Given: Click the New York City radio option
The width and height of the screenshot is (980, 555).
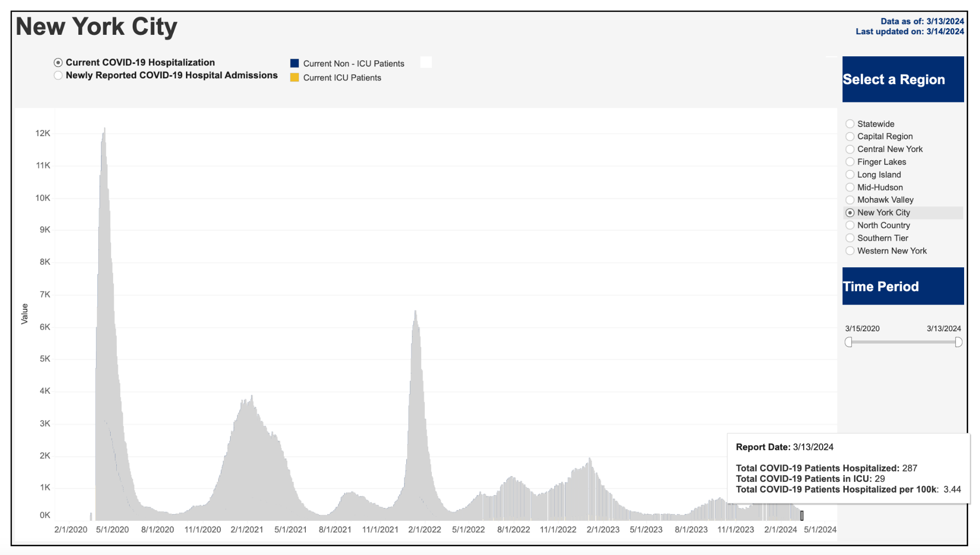Looking at the screenshot, I should point(850,213).
